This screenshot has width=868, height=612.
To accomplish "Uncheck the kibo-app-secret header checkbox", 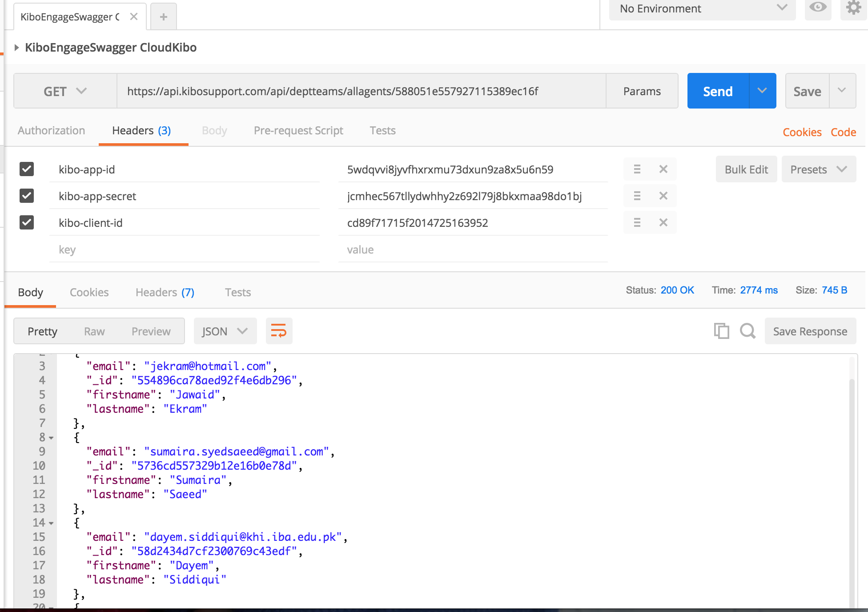I will (x=27, y=196).
